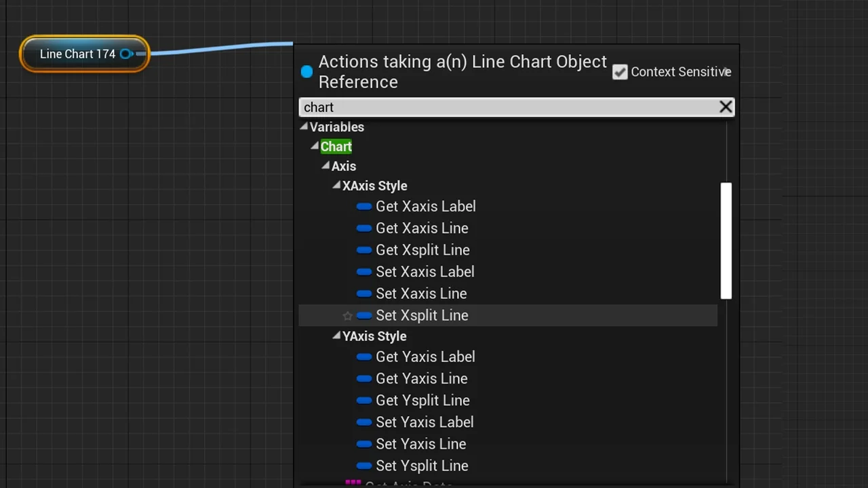
Task: Collapse the YAxis Style group
Action: (336, 336)
